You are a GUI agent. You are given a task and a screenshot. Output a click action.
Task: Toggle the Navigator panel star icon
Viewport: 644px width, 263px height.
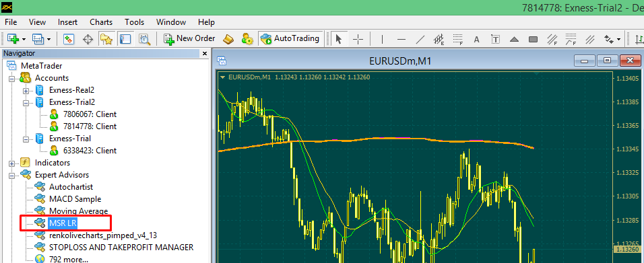tap(106, 39)
